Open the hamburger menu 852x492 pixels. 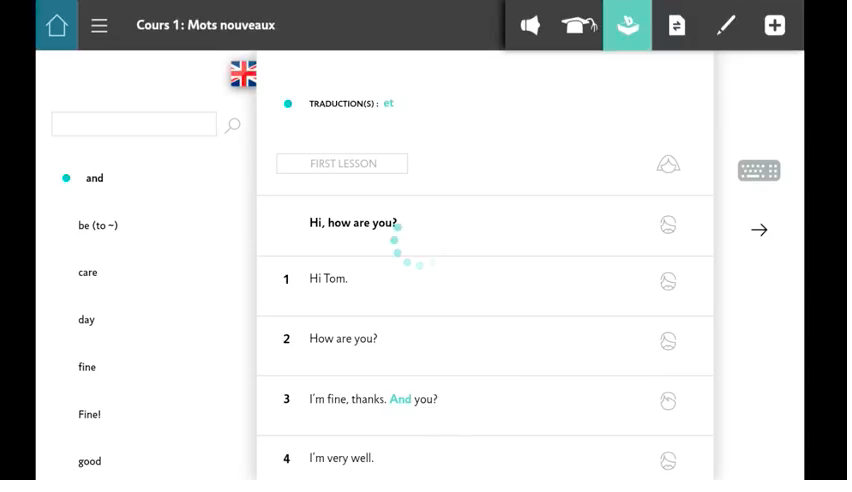click(x=99, y=25)
